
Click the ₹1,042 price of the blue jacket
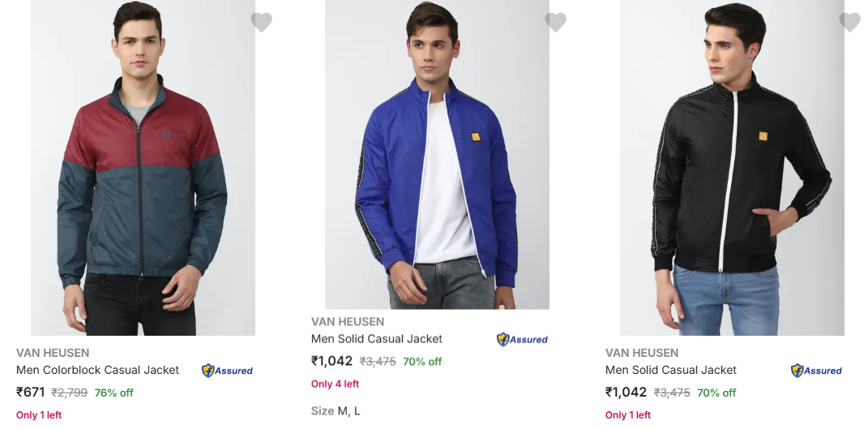332,362
